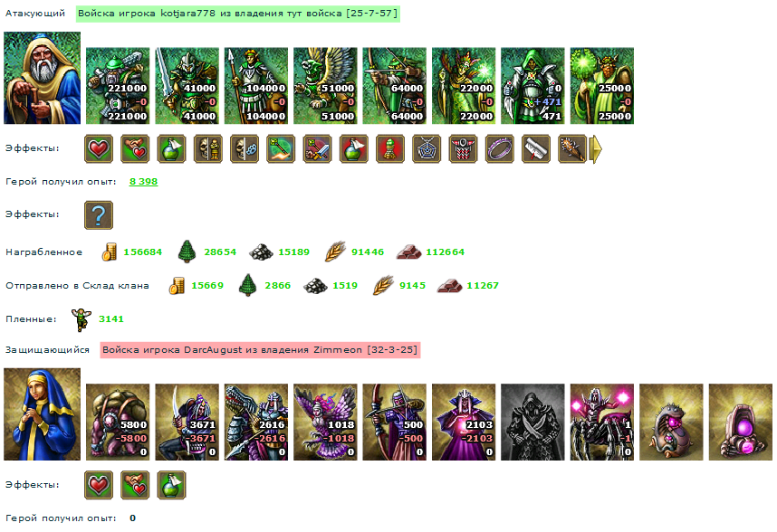Click the red chess pawn effect icon
Image resolution: width=777 pixels, height=532 pixels.
tap(390, 148)
